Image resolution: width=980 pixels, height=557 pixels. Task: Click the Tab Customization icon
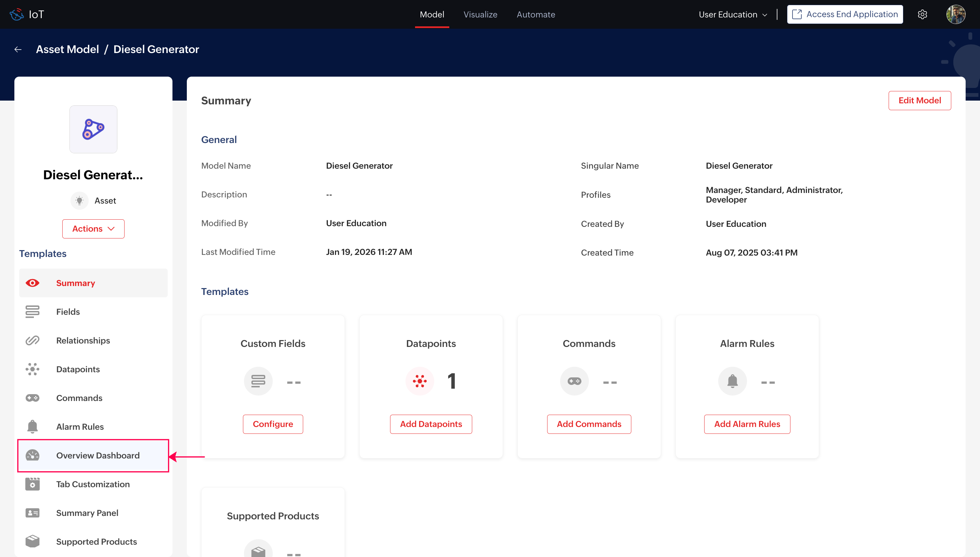pos(33,484)
